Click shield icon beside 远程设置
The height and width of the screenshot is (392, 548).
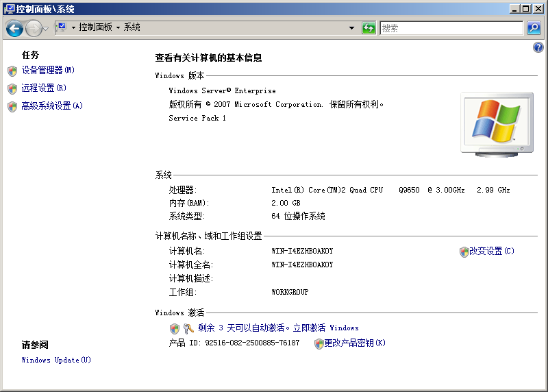click(12, 89)
